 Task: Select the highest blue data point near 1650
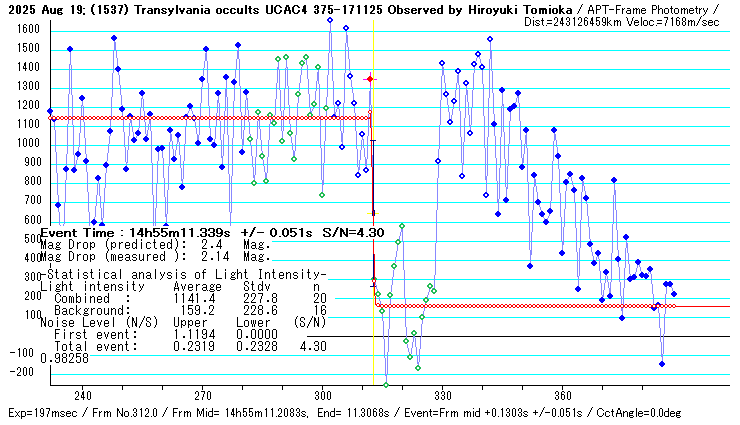pyautogui.click(x=330, y=19)
